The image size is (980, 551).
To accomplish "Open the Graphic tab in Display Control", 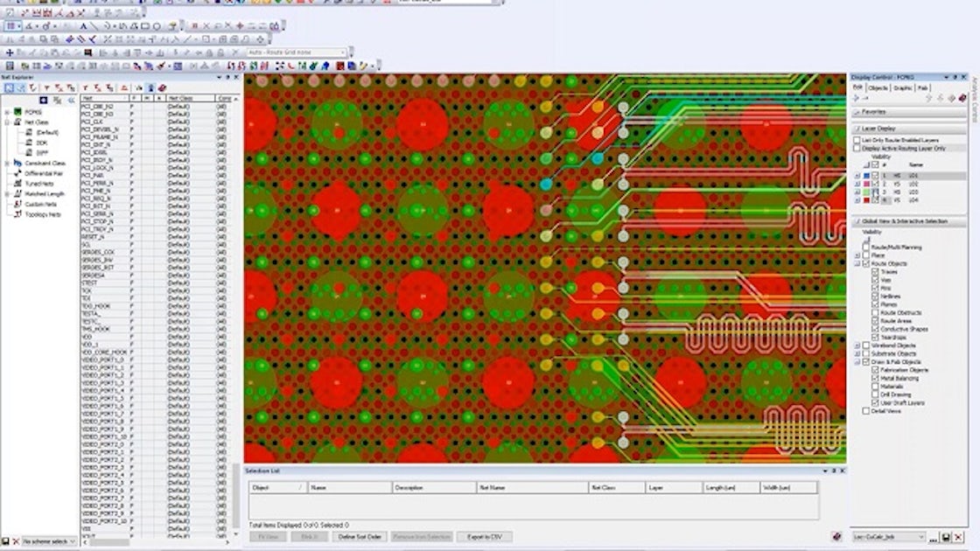I will pyautogui.click(x=902, y=87).
